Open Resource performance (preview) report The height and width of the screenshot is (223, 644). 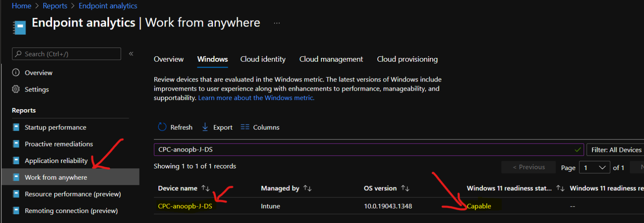point(73,194)
